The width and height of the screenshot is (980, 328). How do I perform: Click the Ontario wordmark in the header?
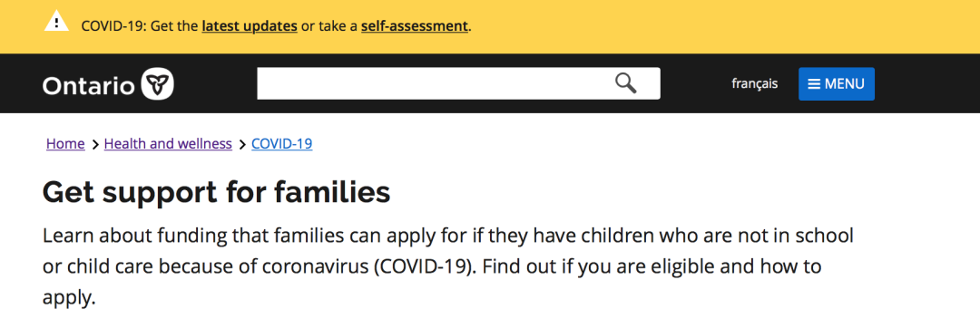89,85
